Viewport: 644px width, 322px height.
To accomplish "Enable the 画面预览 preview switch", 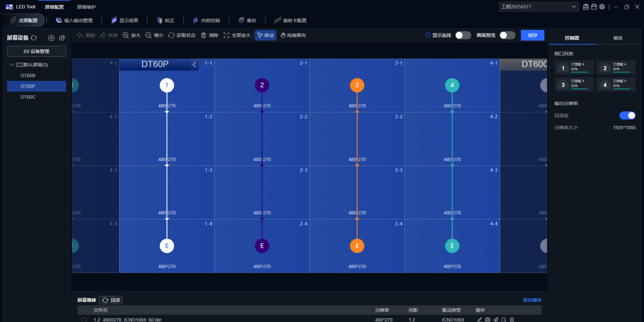I will pos(507,35).
